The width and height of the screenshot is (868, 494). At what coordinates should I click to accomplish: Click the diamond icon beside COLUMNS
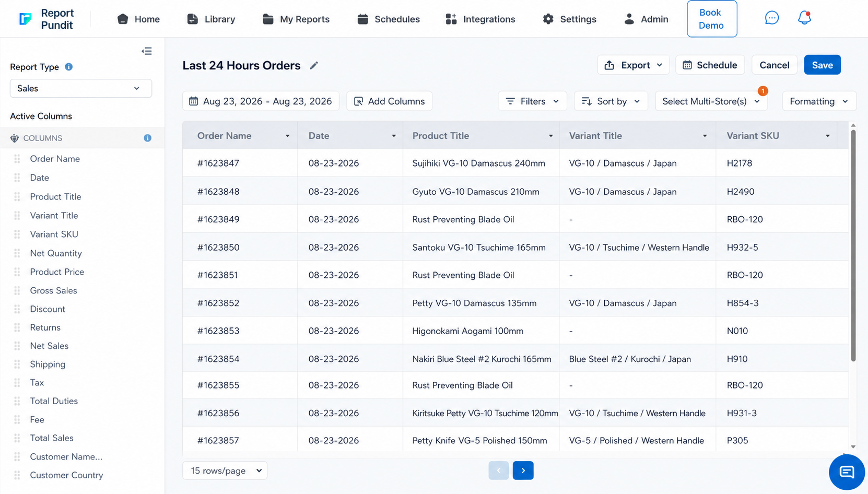click(x=15, y=138)
